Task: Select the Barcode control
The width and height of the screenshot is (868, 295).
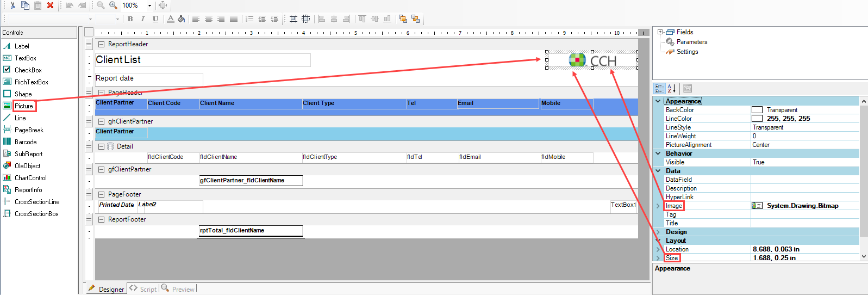Action: (x=26, y=142)
